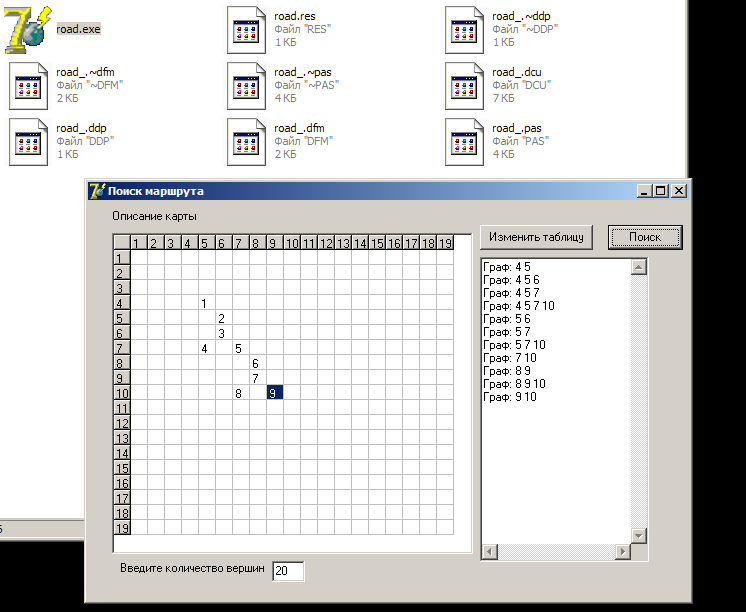Minimize the Поиск маршрута window
This screenshot has width=746, height=612.
click(x=645, y=191)
